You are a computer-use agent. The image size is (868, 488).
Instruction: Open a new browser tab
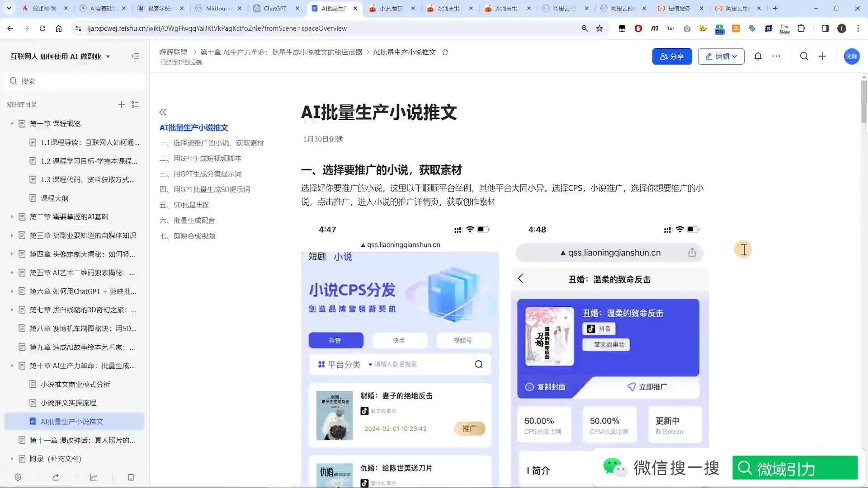coord(775,8)
